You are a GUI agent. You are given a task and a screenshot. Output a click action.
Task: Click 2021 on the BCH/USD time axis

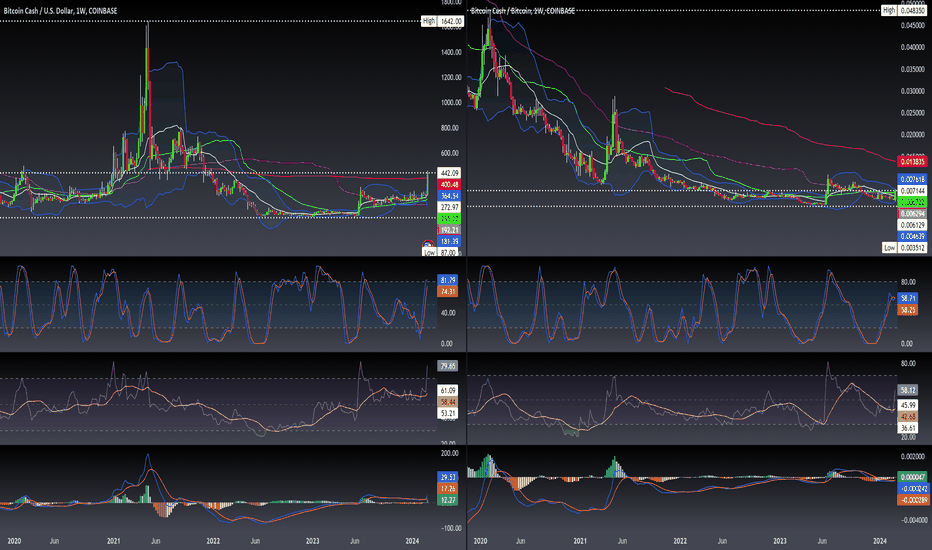[114, 541]
